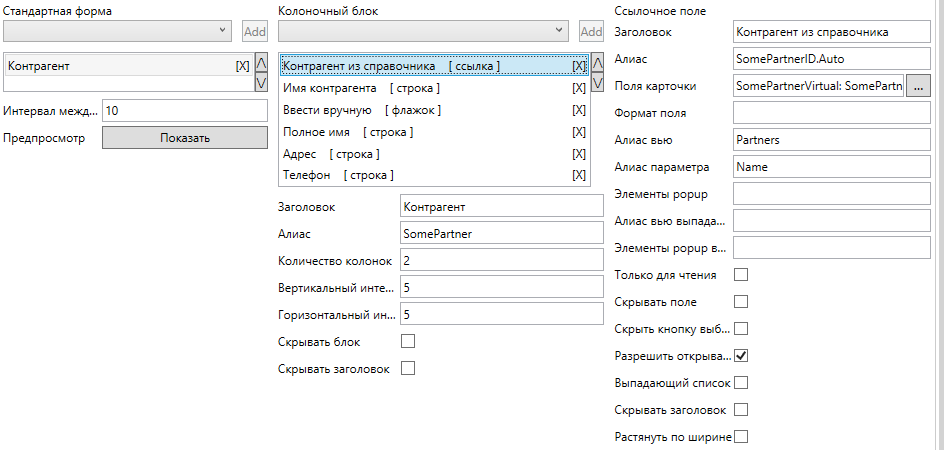Enable 'Выпадающий список' checkbox

[741, 382]
